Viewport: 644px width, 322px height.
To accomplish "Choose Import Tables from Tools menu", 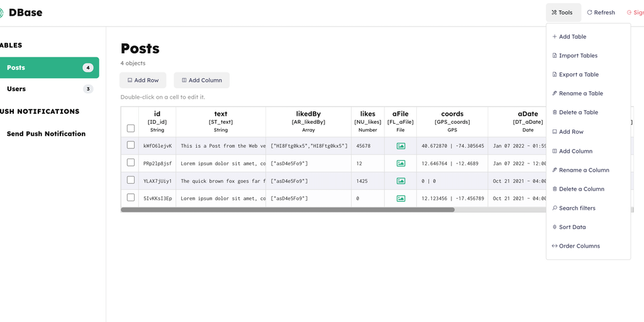I will point(578,56).
